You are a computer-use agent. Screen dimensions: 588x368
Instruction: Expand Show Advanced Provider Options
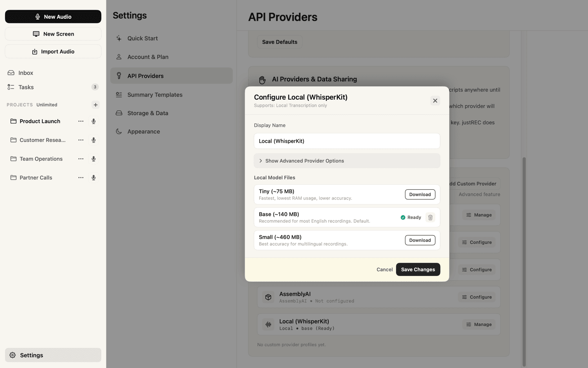pyautogui.click(x=347, y=161)
